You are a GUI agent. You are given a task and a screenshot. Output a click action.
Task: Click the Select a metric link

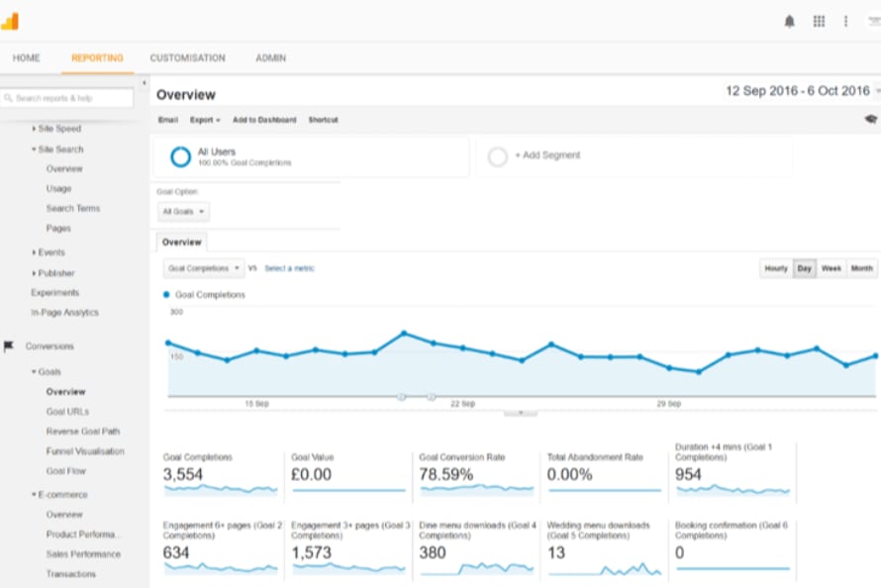(x=290, y=268)
